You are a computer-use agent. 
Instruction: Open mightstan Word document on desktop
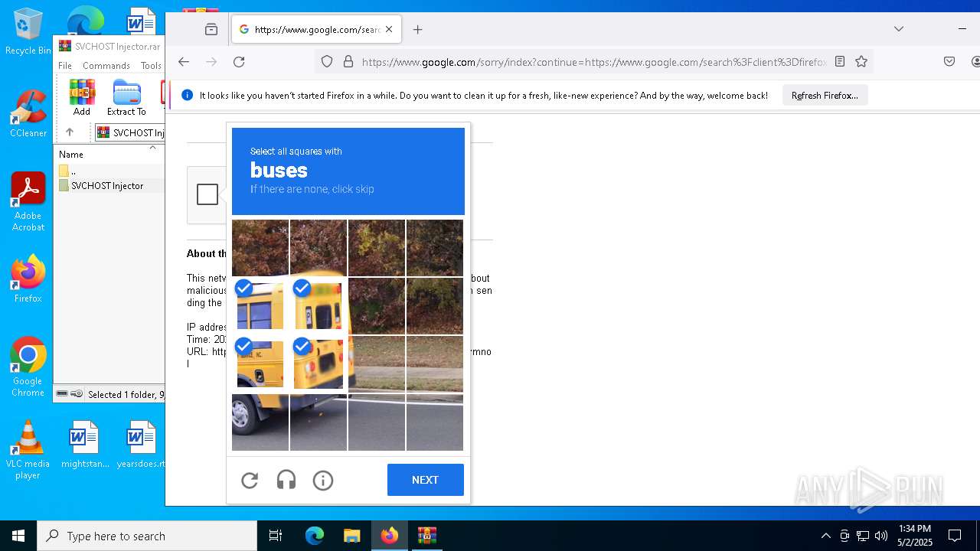tap(84, 445)
